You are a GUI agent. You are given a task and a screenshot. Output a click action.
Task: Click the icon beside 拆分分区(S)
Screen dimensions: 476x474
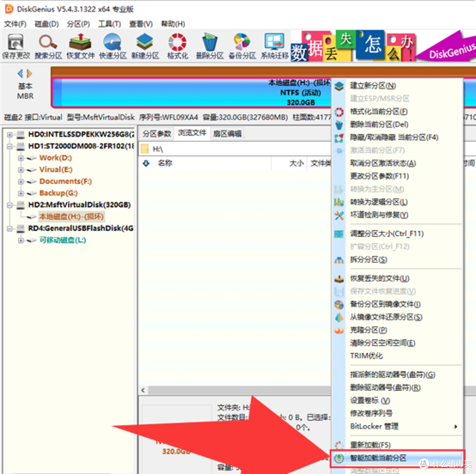(339, 260)
